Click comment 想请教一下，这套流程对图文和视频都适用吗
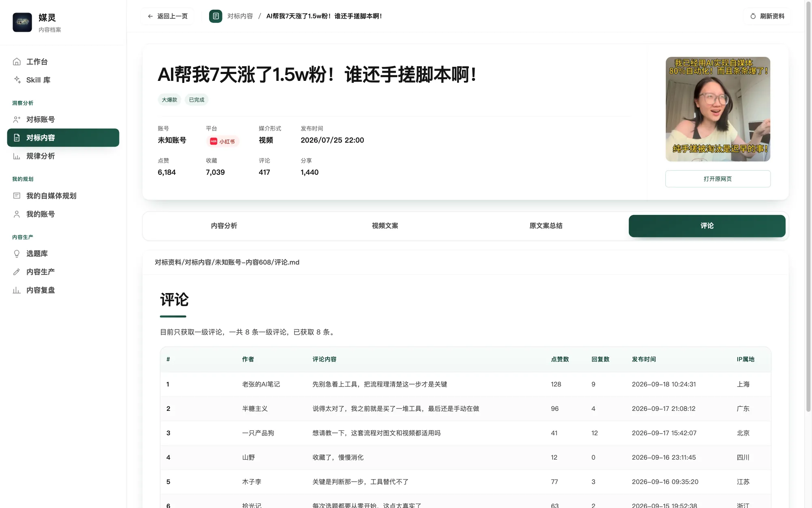Viewport: 812px width, 508px height. point(376,433)
